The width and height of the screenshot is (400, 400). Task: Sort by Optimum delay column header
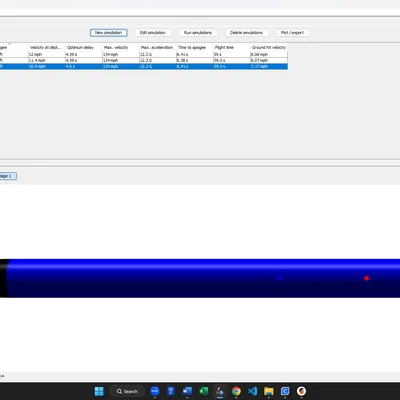coord(84,47)
